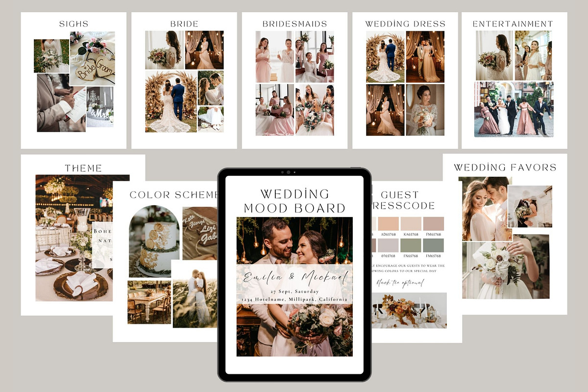The width and height of the screenshot is (588, 392).
Task: Pick the gray-green FM65768 swatch
Action: [433, 245]
